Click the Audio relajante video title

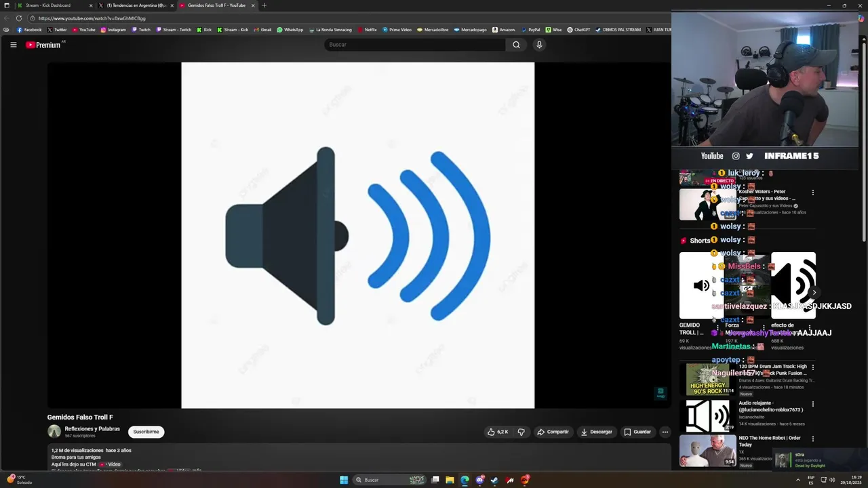(771, 406)
